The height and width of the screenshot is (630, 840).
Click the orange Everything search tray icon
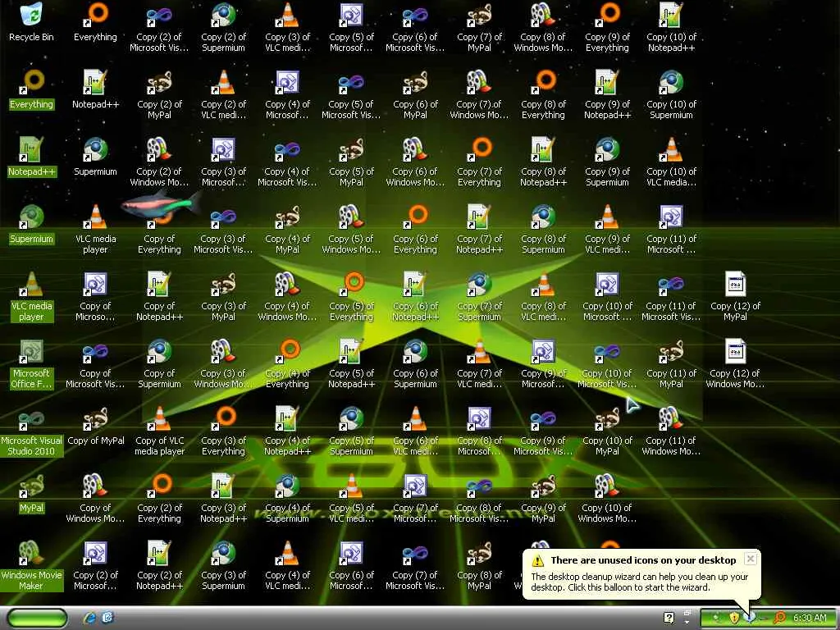tap(779, 618)
